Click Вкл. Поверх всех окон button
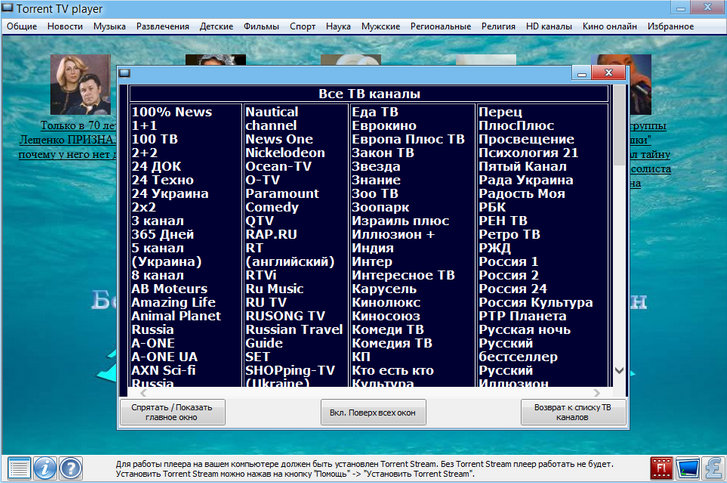The width and height of the screenshot is (727, 483). pos(373,412)
